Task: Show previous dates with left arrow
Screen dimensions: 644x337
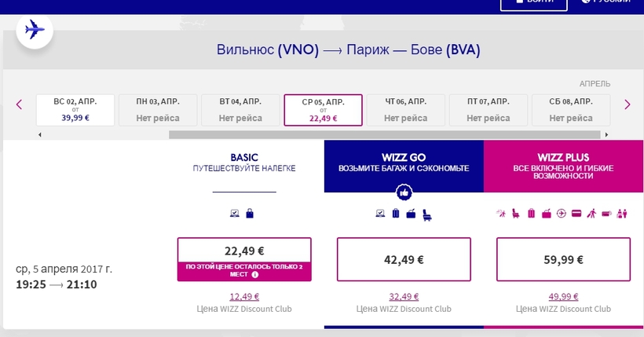Action: tap(19, 104)
